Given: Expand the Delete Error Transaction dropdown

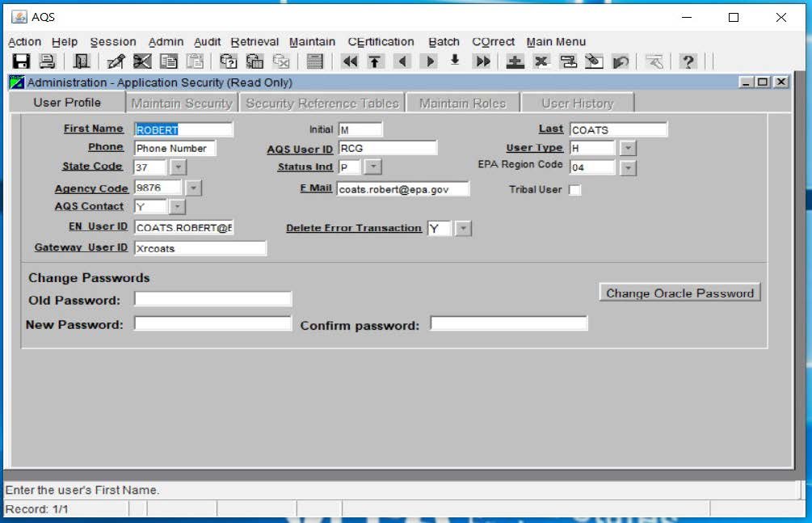Looking at the screenshot, I should click(x=463, y=229).
